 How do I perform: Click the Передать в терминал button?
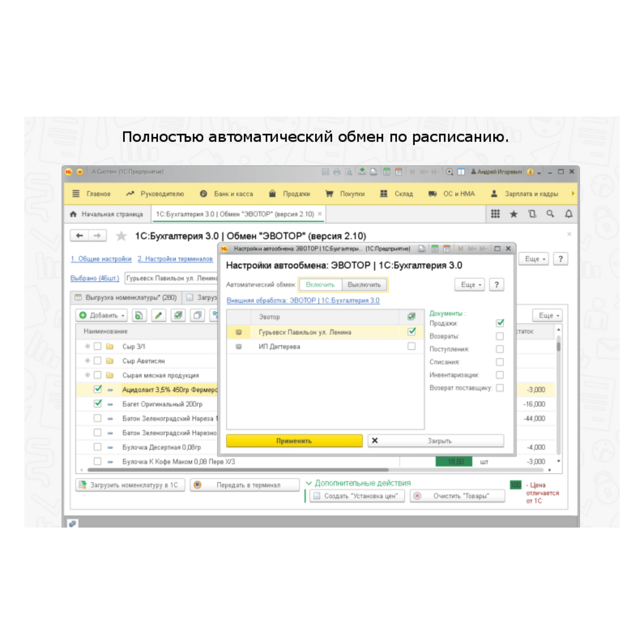click(x=245, y=485)
